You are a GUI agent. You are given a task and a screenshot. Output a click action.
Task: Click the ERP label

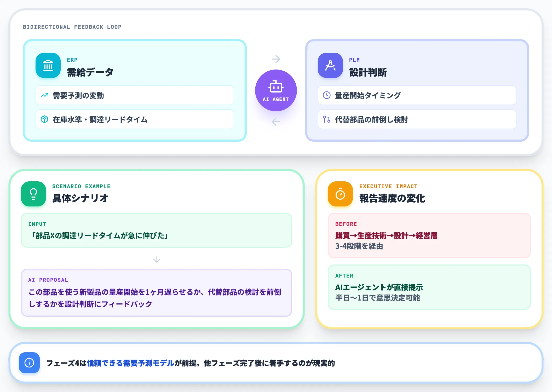72,60
